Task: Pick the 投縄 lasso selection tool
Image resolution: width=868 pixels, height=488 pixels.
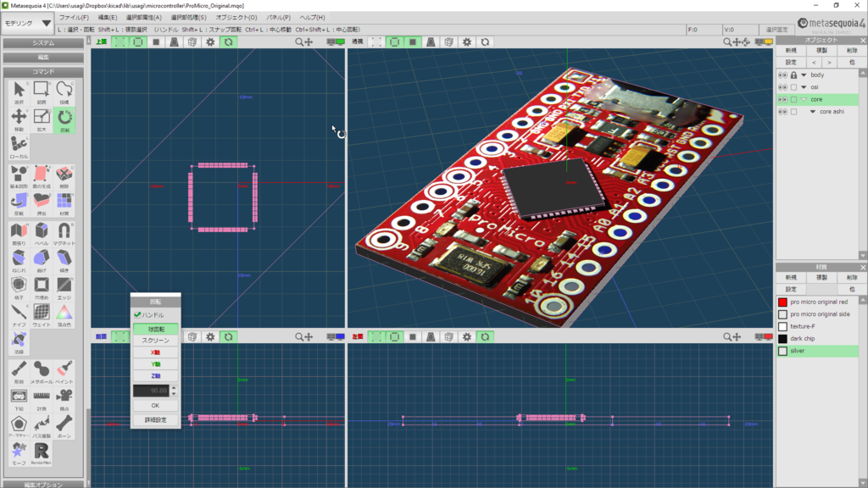Action: pos(64,92)
